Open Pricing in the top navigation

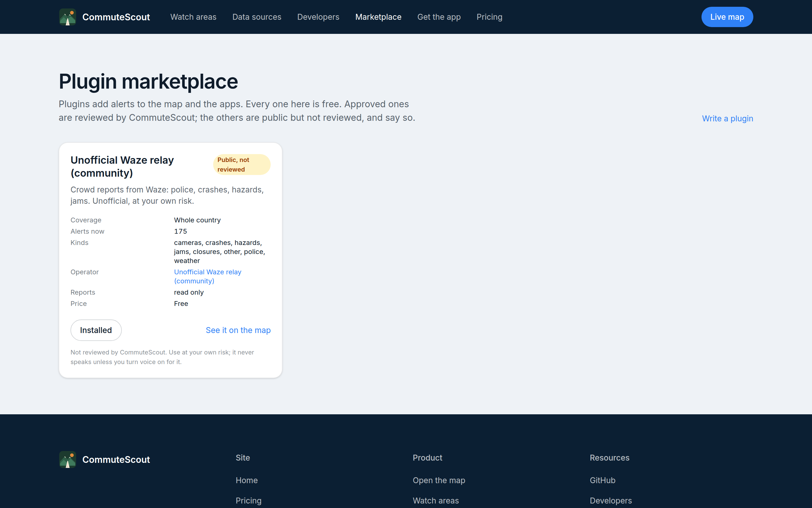point(489,17)
